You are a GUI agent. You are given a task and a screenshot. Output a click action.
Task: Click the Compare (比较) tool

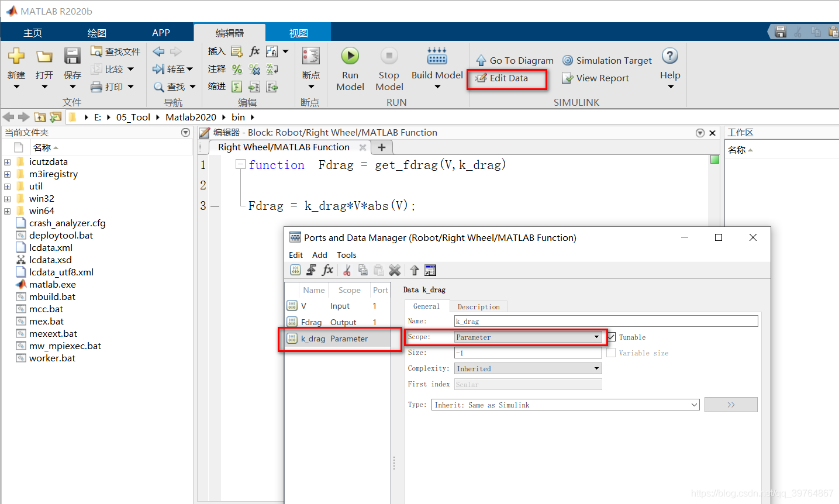(112, 69)
